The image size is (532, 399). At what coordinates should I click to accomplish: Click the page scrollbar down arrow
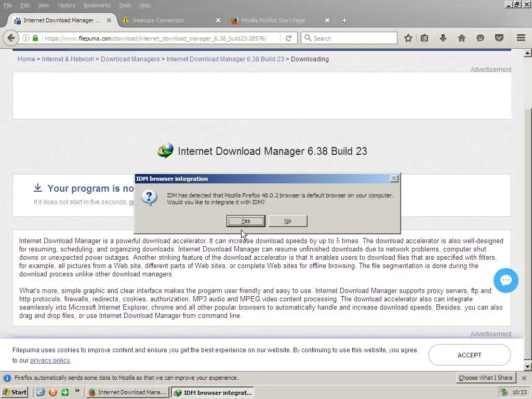pos(528,366)
